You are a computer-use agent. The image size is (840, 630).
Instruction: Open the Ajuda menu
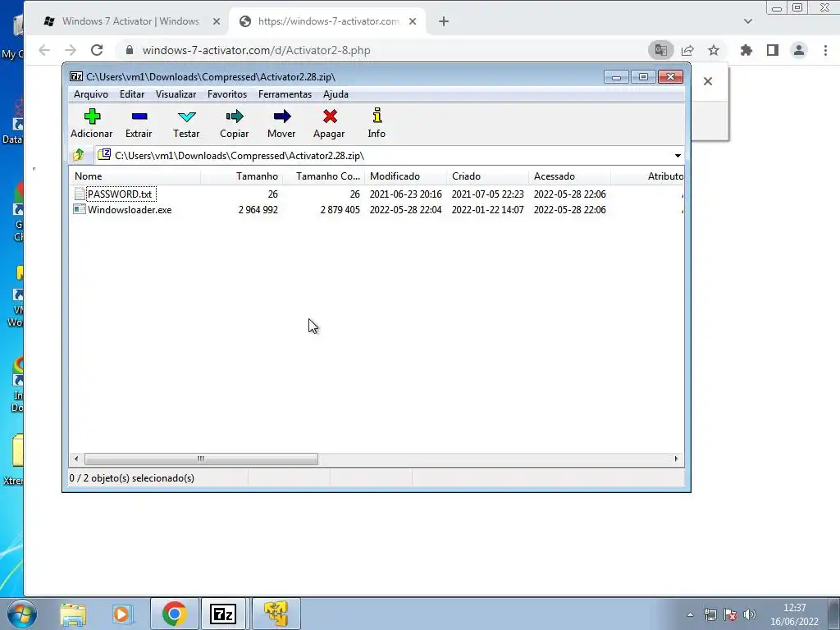[x=336, y=94]
